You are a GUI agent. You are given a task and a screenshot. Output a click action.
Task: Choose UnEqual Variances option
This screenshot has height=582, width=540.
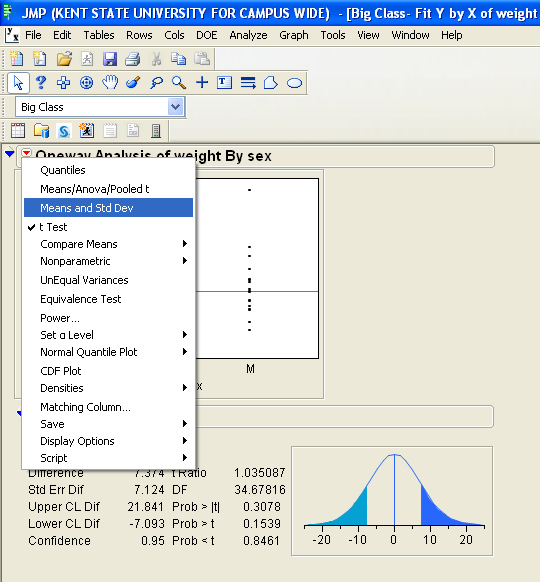108,280
